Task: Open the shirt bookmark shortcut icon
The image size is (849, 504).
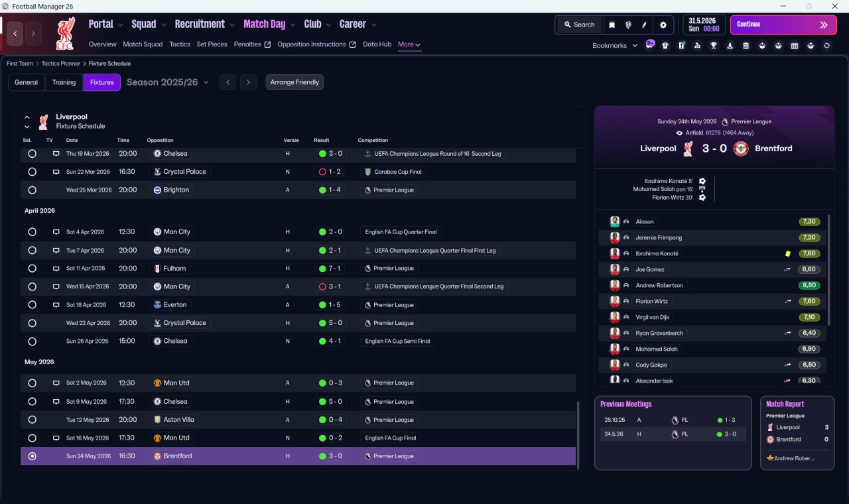Action: point(665,46)
